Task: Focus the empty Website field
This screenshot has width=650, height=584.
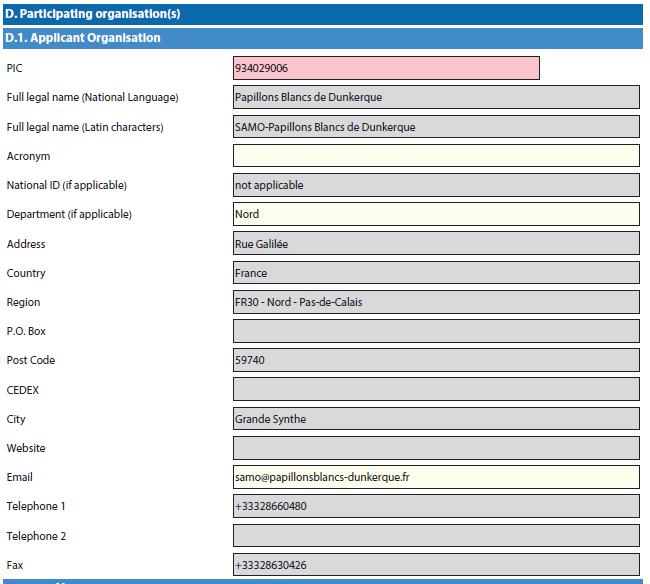Action: click(436, 448)
